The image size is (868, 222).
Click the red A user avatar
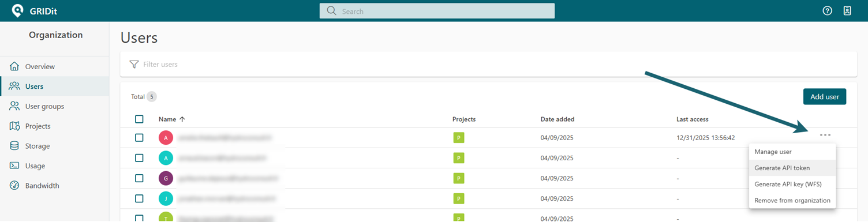tap(166, 138)
